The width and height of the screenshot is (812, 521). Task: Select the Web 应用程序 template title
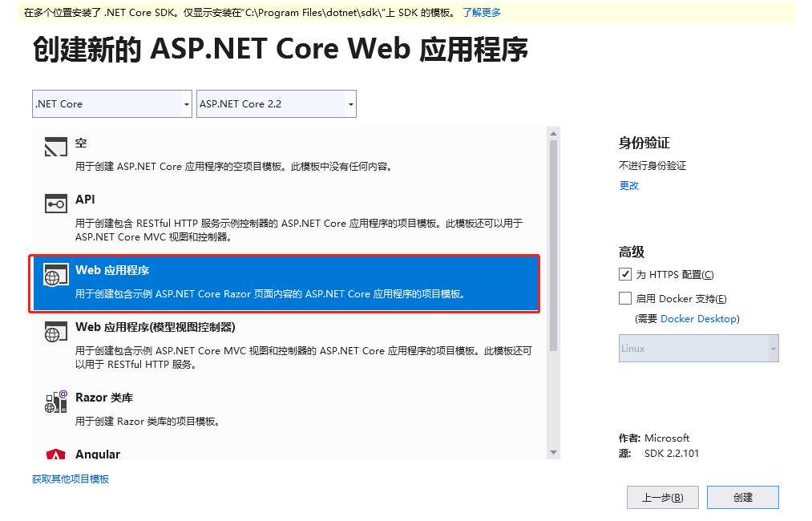click(x=112, y=270)
